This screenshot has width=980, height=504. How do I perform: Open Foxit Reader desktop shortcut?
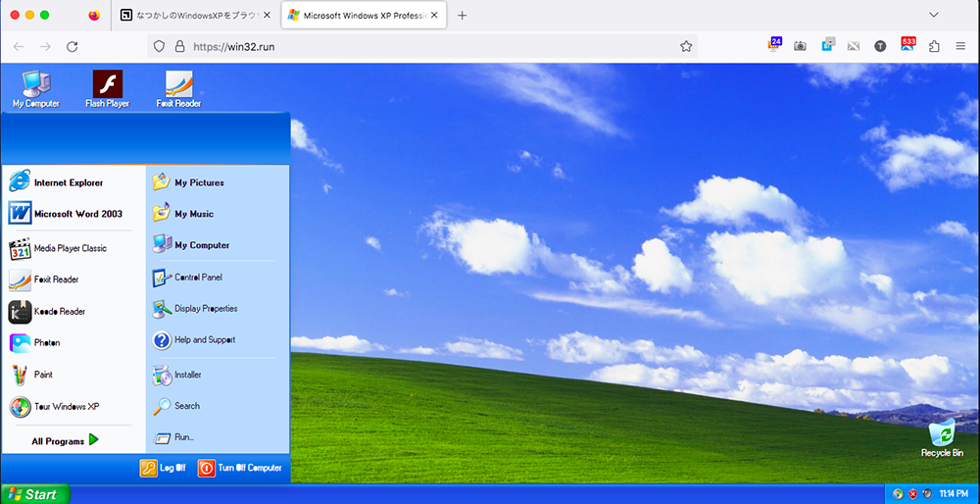178,89
